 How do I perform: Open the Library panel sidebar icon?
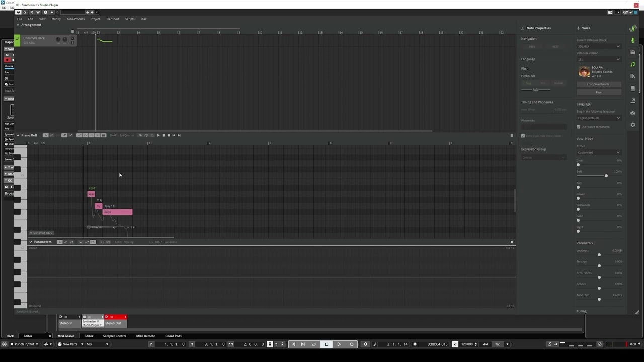point(633,76)
